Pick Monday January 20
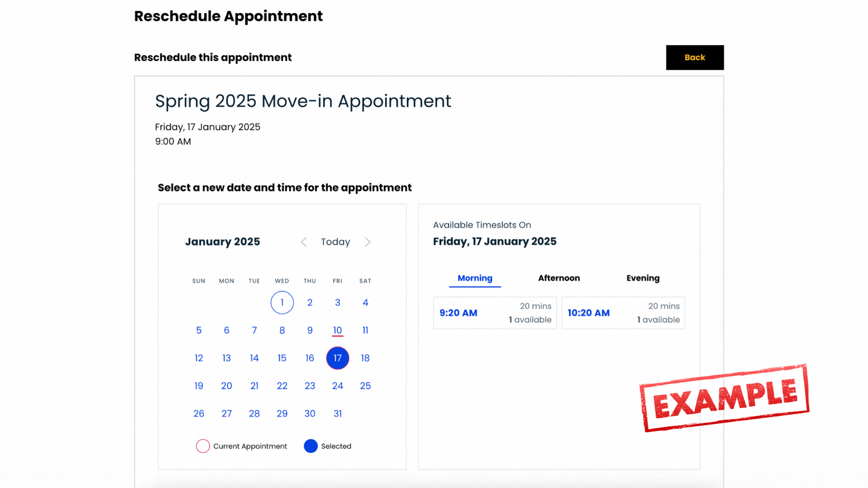This screenshot has height=488, width=868. click(226, 386)
